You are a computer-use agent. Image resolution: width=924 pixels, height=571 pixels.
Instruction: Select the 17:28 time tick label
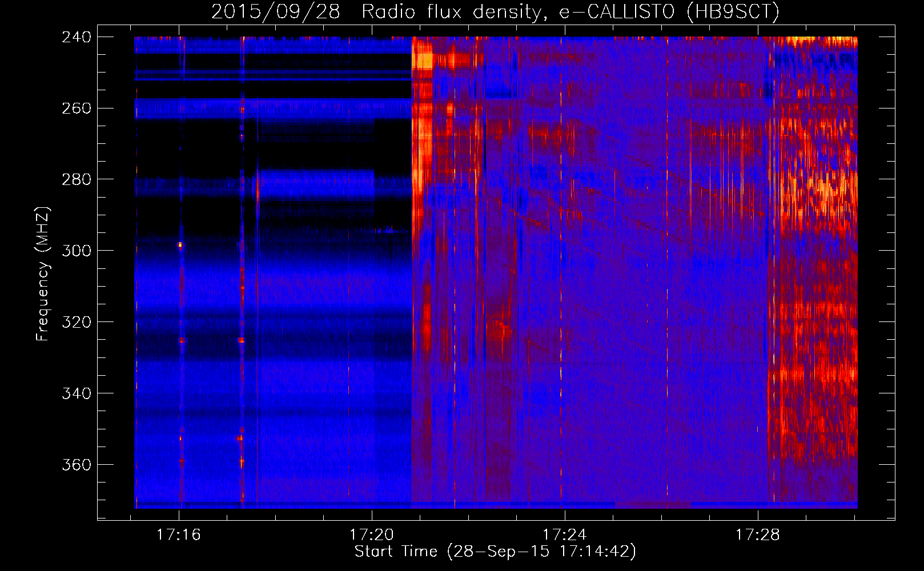(x=757, y=534)
